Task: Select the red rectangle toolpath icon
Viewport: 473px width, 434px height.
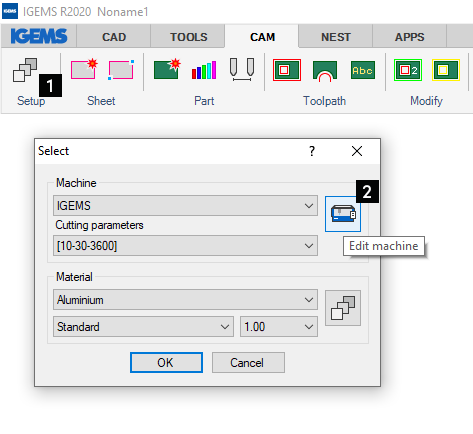Action: [x=287, y=70]
